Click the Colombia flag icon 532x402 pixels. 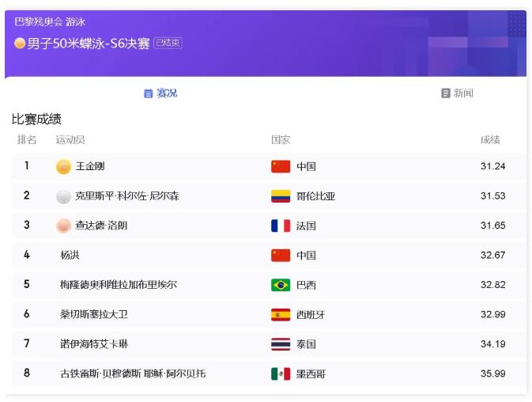[281, 196]
